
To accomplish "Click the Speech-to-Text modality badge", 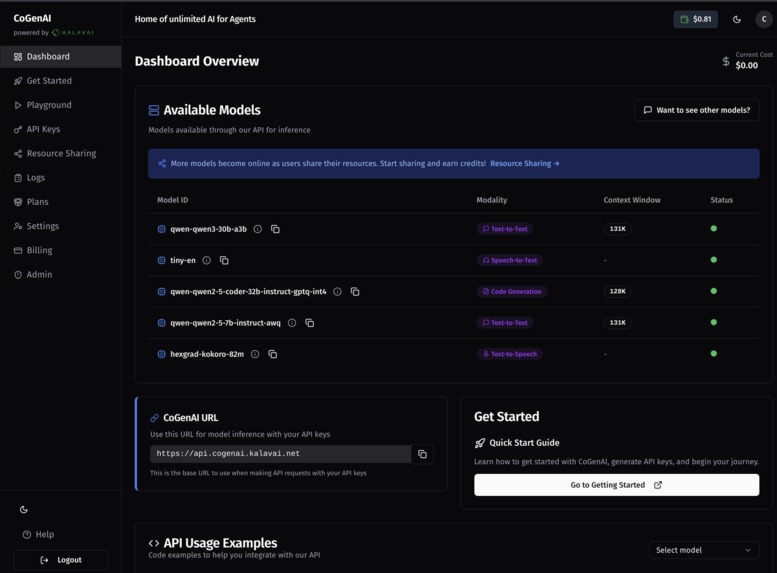I will (x=509, y=260).
